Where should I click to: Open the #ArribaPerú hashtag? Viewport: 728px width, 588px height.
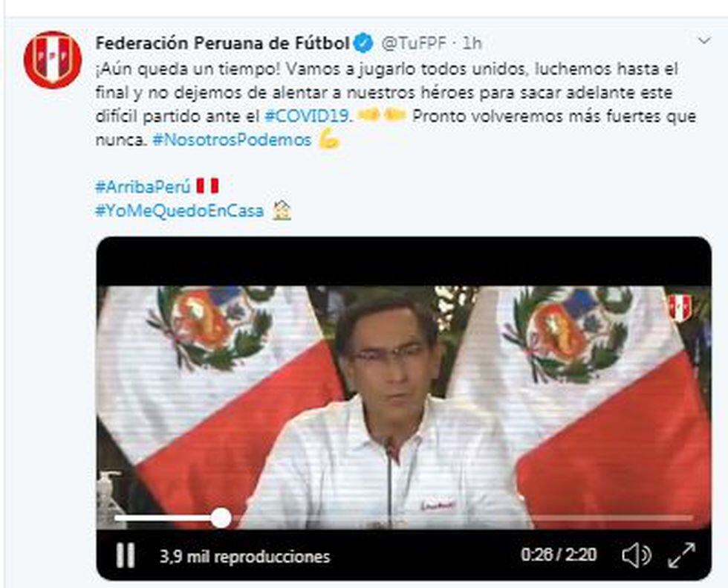pyautogui.click(x=143, y=187)
